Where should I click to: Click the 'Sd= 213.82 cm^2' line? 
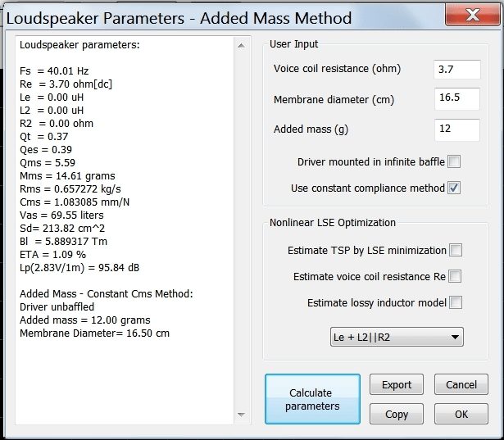pyautogui.click(x=62, y=229)
